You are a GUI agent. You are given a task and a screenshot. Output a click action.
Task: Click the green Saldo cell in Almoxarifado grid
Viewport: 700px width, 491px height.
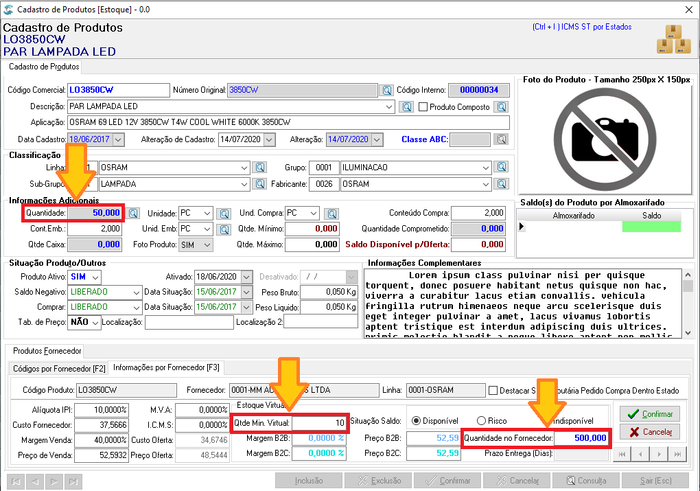pos(651,227)
